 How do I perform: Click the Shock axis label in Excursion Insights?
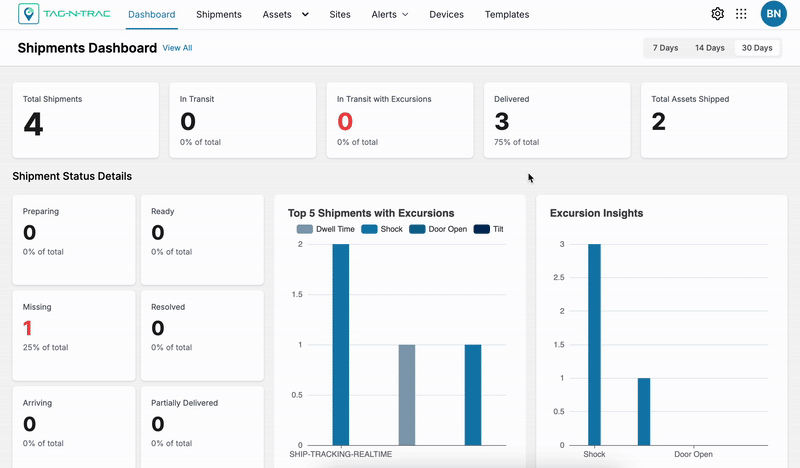tap(594, 454)
